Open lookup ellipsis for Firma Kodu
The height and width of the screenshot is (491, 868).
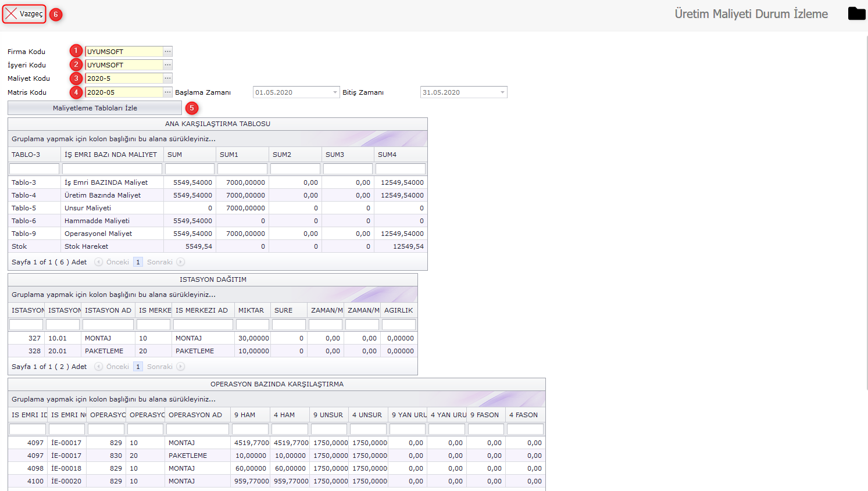tap(167, 52)
